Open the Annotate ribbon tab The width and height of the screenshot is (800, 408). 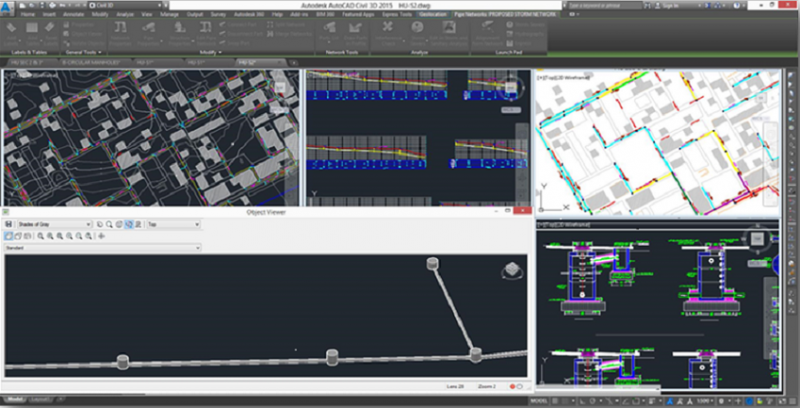coord(73,17)
